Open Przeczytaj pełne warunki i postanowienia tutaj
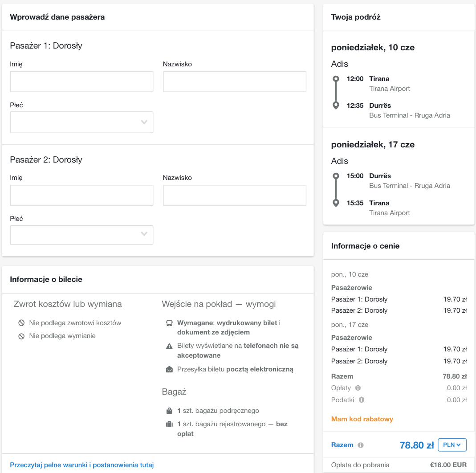The height and width of the screenshot is (473, 476). 81,465
